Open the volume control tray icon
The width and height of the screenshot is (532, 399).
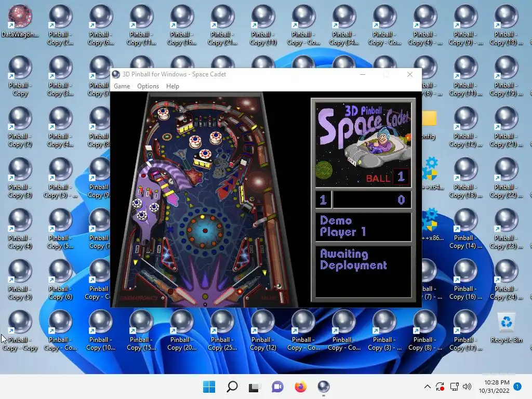(467, 387)
